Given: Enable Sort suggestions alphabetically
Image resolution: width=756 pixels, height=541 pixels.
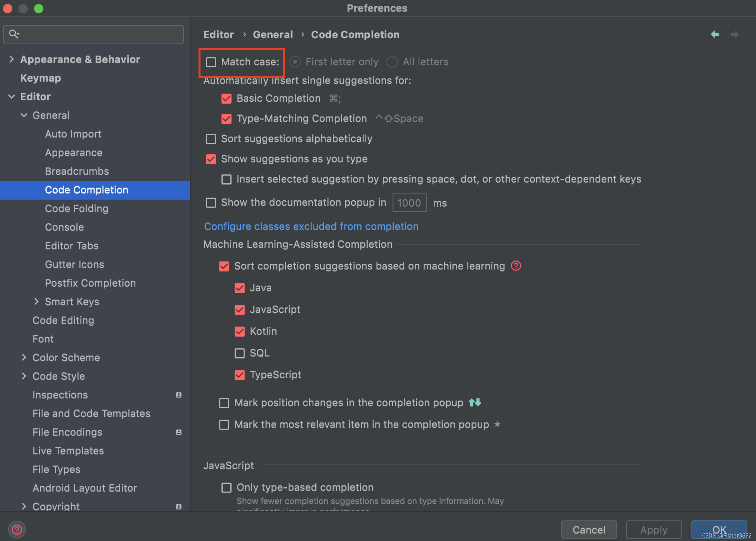Looking at the screenshot, I should (211, 139).
